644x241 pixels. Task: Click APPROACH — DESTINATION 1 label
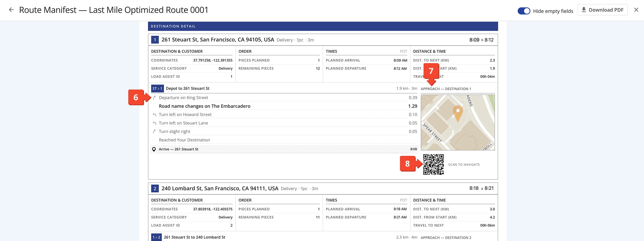pyautogui.click(x=446, y=89)
